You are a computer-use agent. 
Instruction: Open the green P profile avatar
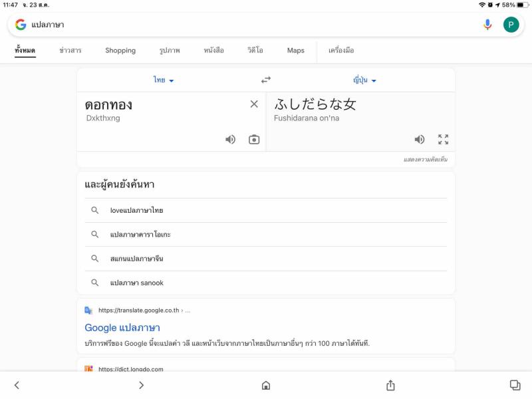tap(511, 25)
